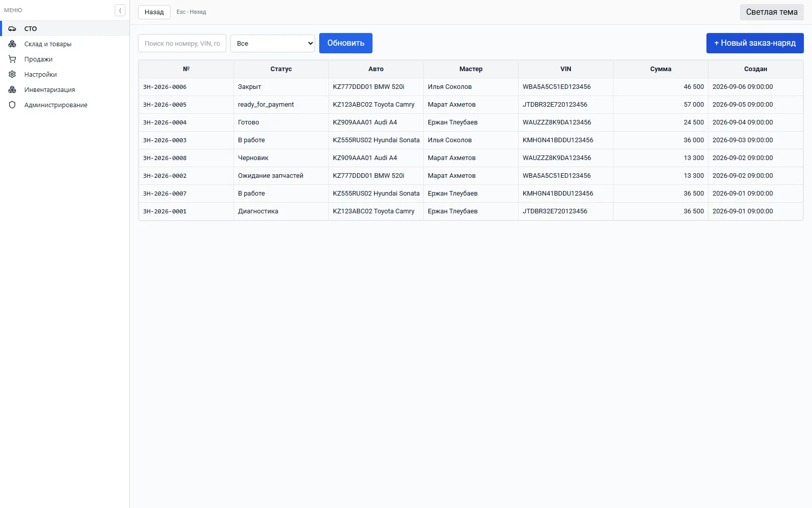Image resolution: width=812 pixels, height=508 pixels.
Task: Click the car icon next to СТО
Action: click(x=12, y=28)
